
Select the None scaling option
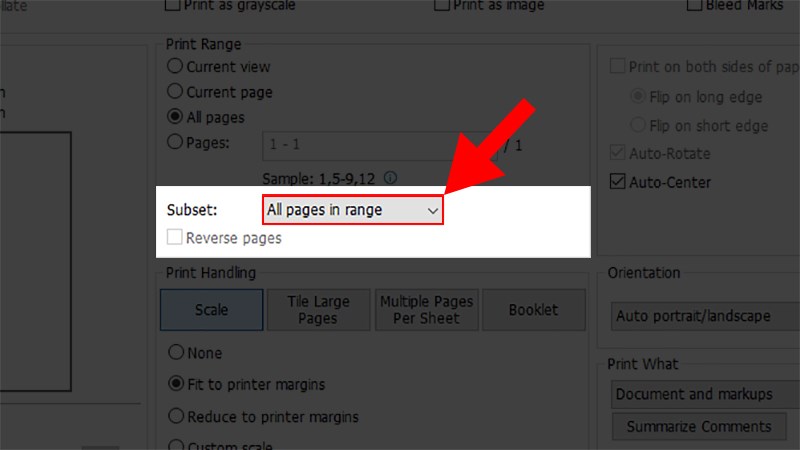176,352
